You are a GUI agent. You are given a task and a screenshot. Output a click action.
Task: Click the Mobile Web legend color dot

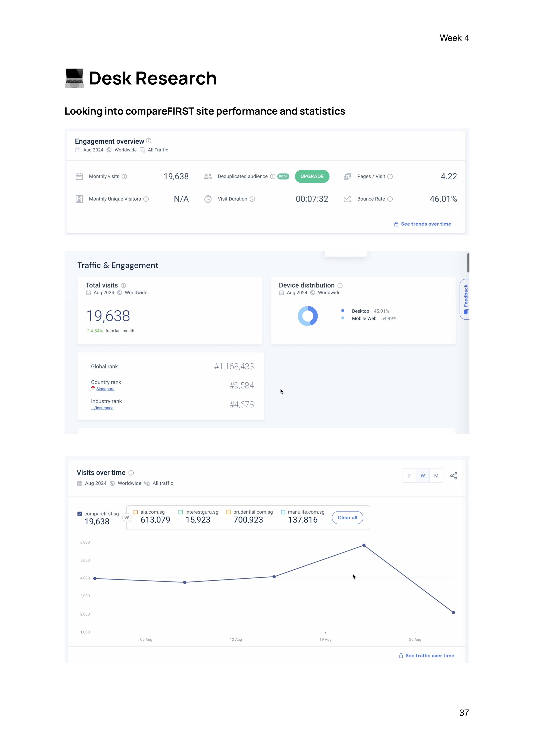[x=343, y=318]
